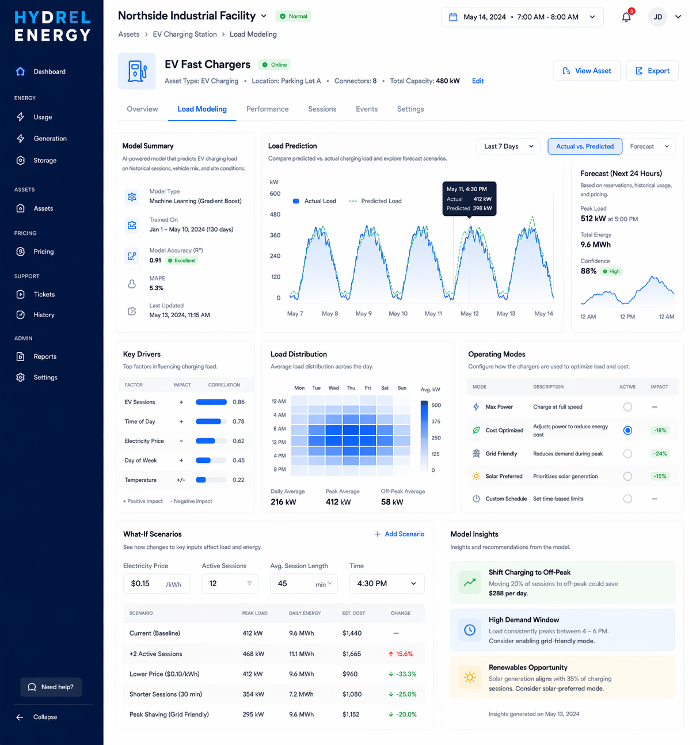Toggle the Actual vs. Predicted view
Viewport: 700px width, 745px height.
pos(585,146)
